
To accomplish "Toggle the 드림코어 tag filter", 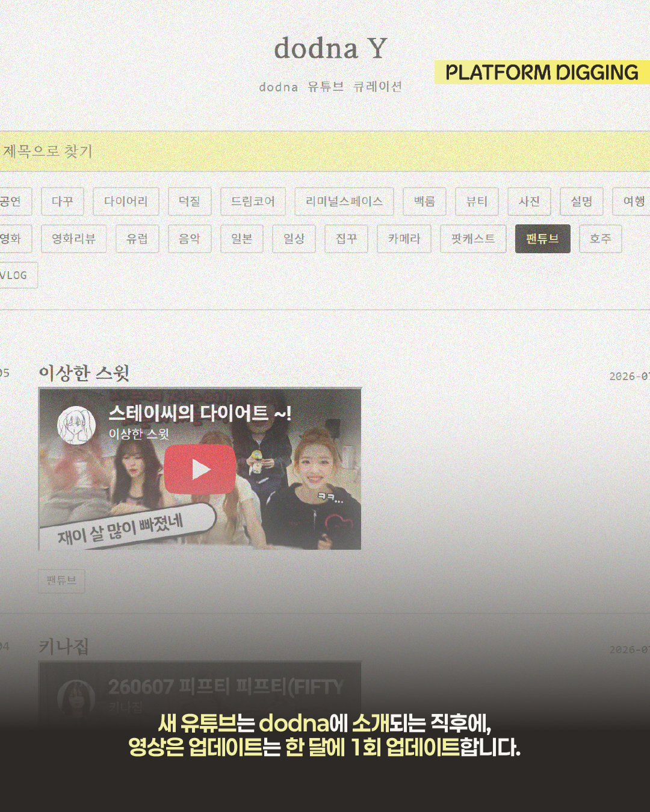I will 253,201.
